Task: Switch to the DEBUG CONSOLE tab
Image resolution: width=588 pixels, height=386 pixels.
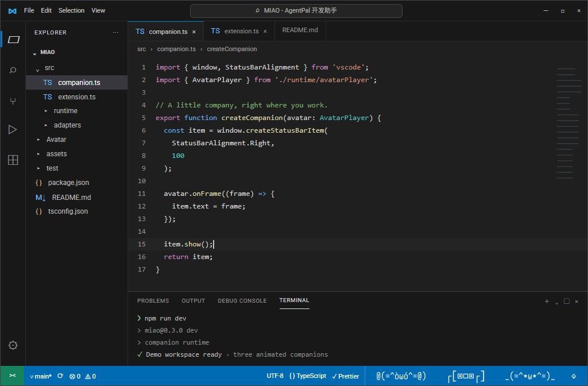Action: (242, 301)
